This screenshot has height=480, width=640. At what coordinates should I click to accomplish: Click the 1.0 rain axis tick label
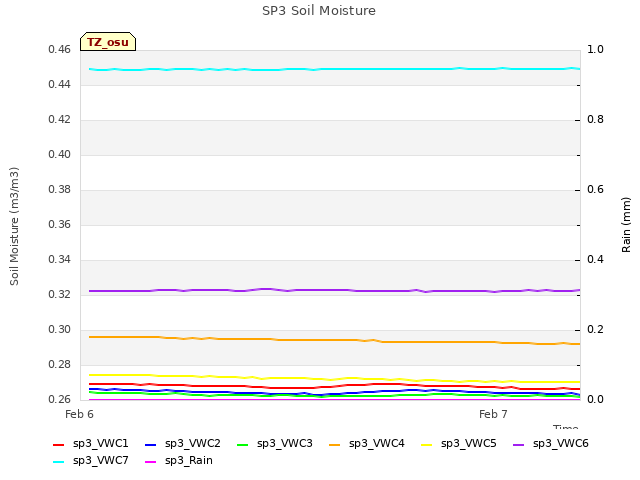click(595, 50)
